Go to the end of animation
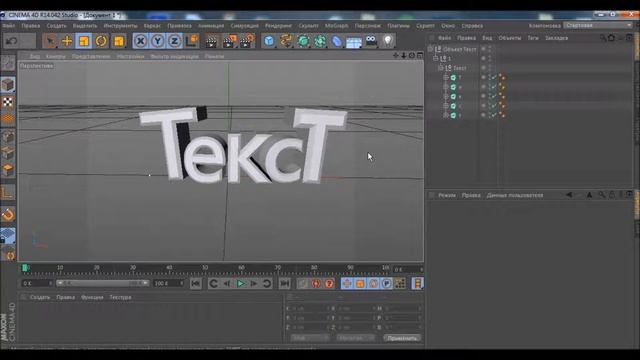 point(284,283)
